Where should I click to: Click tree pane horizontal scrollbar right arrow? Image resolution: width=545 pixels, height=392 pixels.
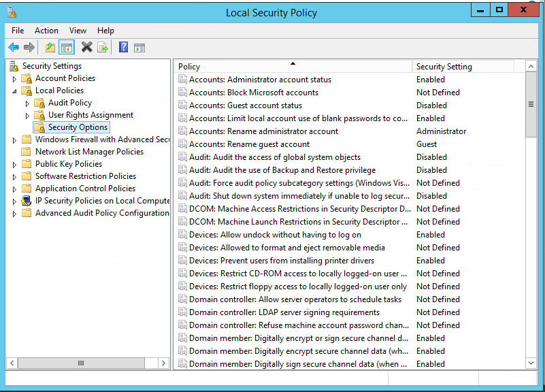click(164, 363)
